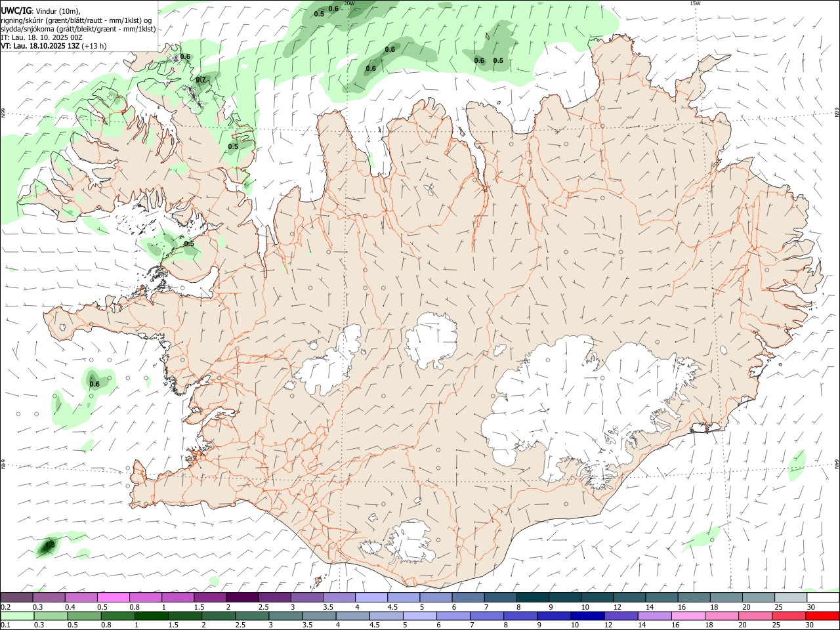Pick the dark plum 0.2–0.3 snow swatch
This screenshot has width=840, height=630.
click(16, 597)
